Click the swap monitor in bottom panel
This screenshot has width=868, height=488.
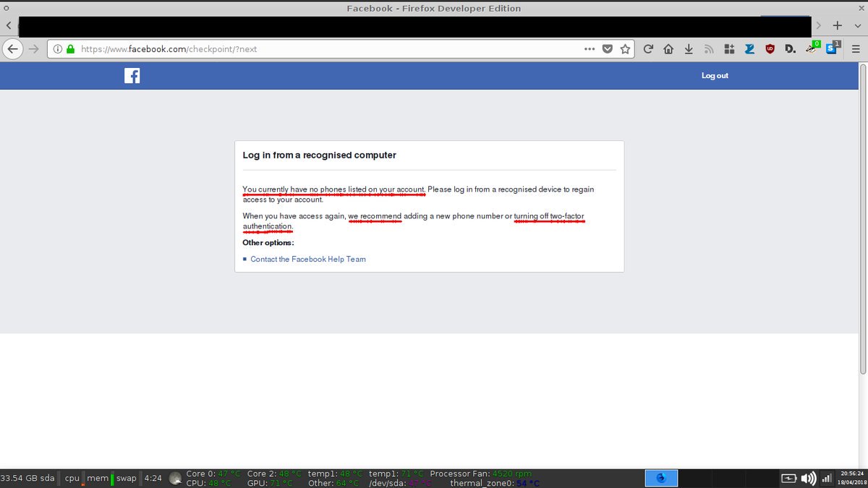coord(127,478)
